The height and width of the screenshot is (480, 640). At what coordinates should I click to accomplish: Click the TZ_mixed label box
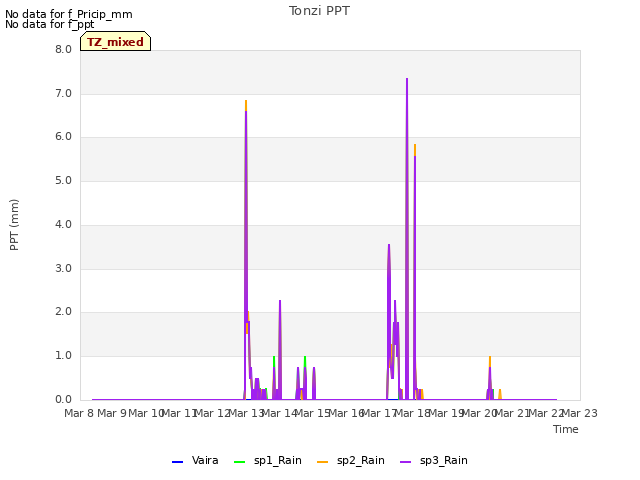coord(116,41)
